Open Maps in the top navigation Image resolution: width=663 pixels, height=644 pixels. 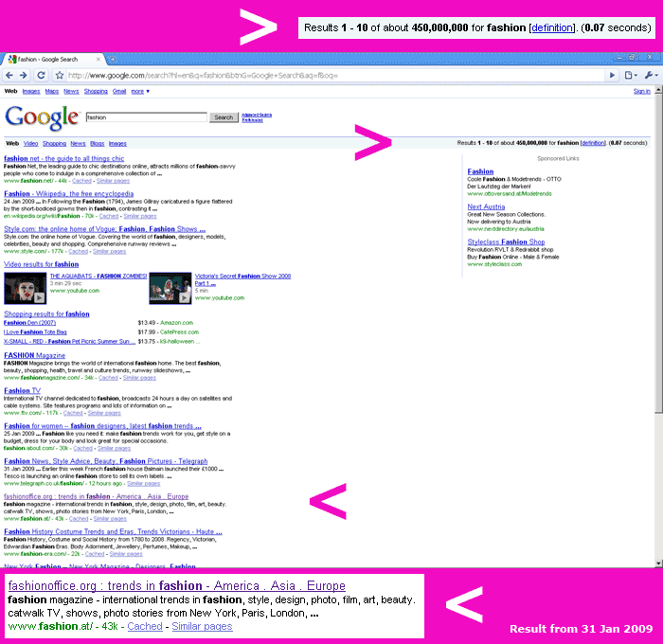click(x=52, y=91)
